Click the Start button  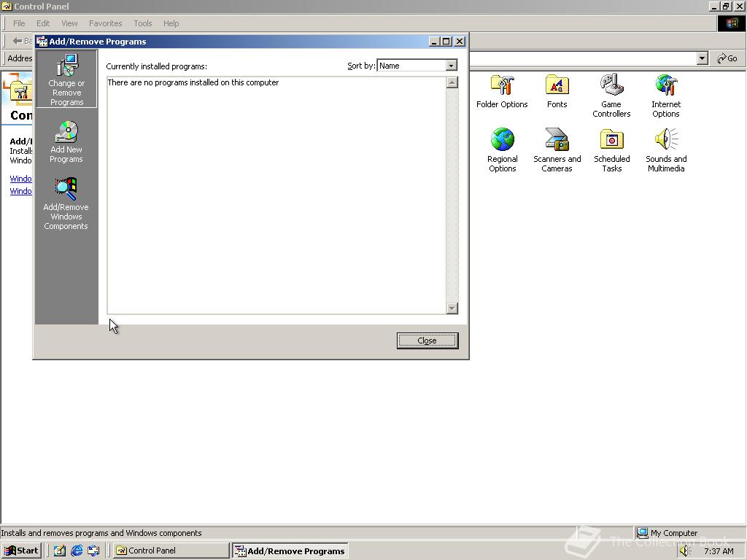tap(21, 551)
